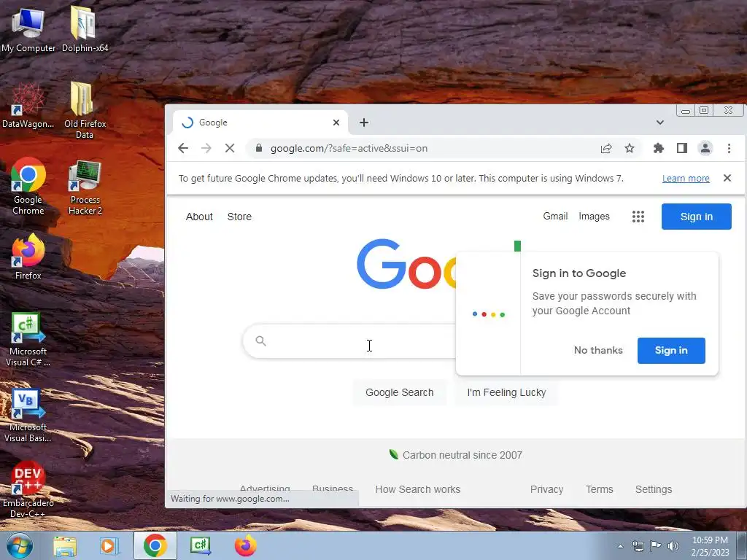Open Windows Media Player taskbar icon

(109, 545)
